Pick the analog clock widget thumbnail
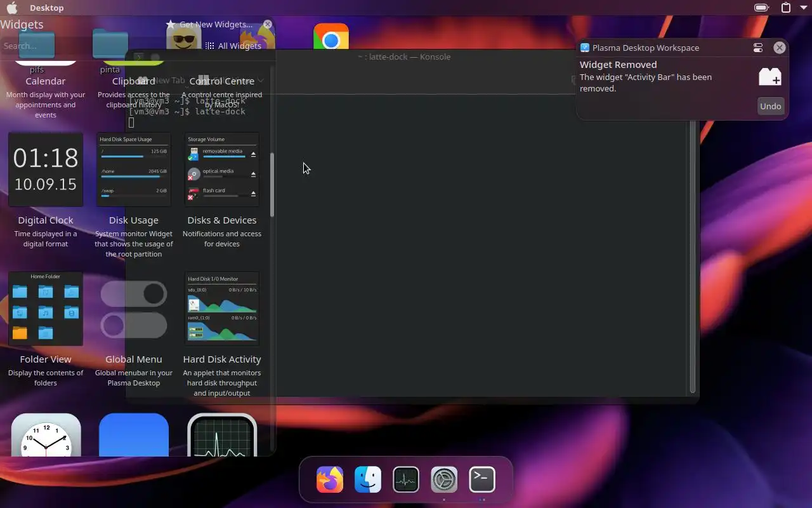812x508 pixels. click(46, 435)
